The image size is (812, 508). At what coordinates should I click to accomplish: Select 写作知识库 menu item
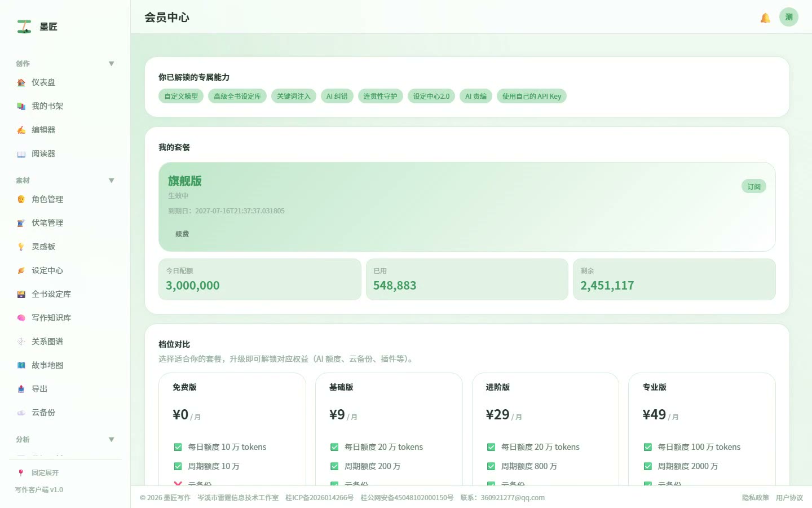click(x=65, y=318)
